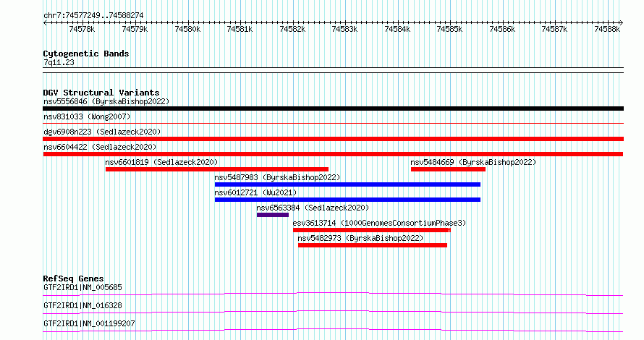Select the dgv6908n223 (Sedlazeck2020) label

click(x=102, y=132)
